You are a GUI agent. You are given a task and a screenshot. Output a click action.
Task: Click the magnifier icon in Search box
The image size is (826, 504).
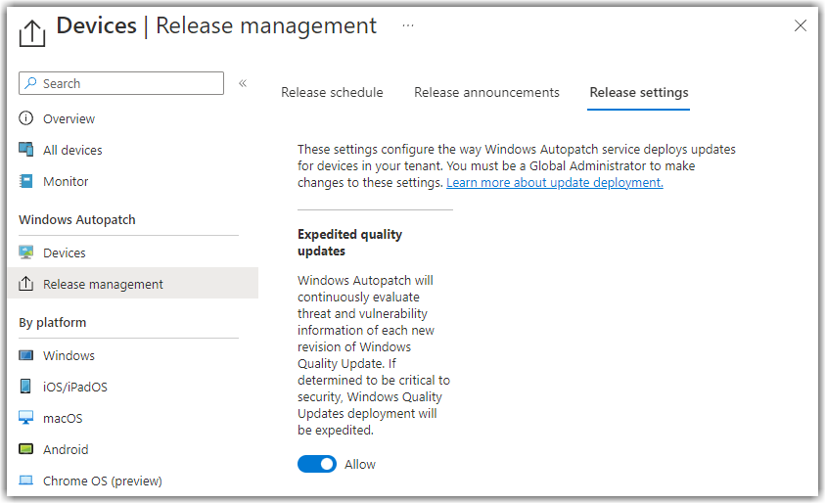(30, 83)
